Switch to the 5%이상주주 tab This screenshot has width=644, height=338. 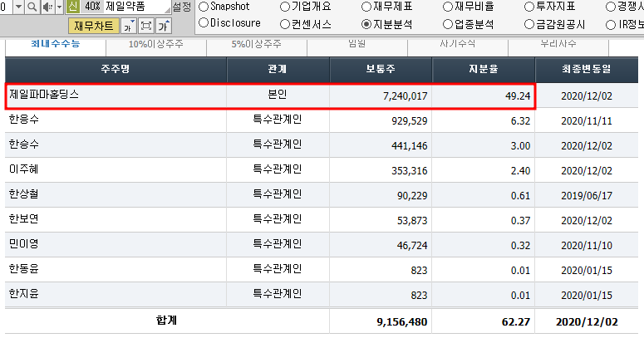(x=256, y=44)
